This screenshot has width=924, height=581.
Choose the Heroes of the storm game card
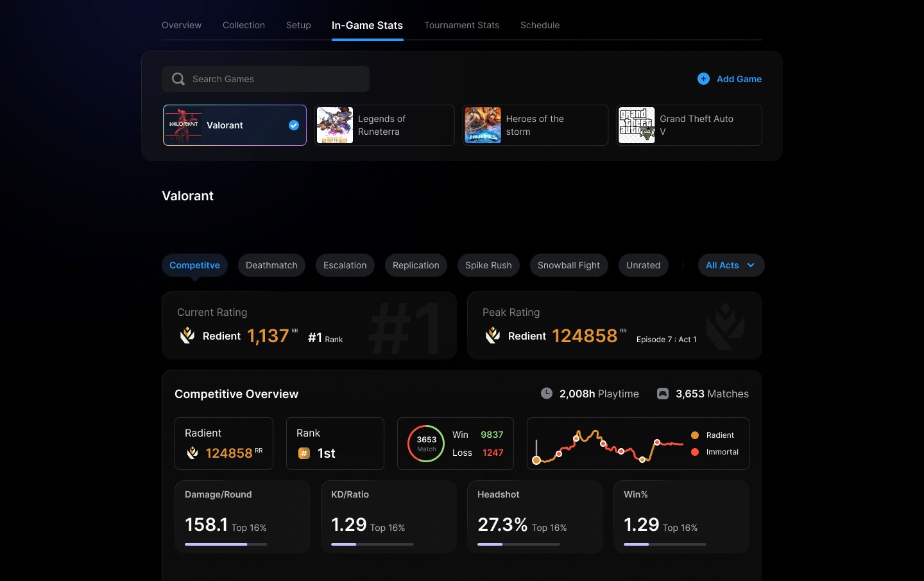coord(535,125)
